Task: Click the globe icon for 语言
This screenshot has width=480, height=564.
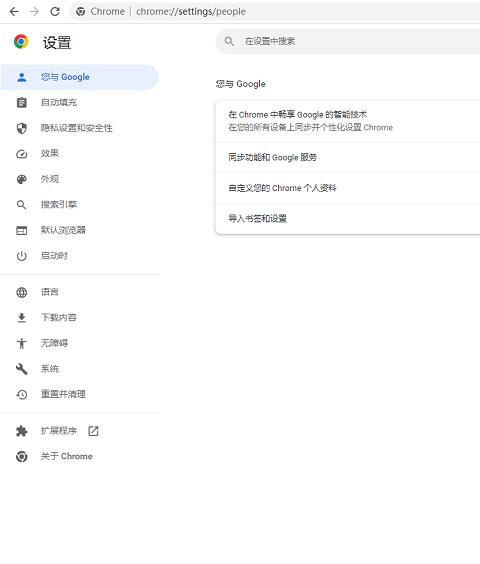Action: tap(22, 292)
